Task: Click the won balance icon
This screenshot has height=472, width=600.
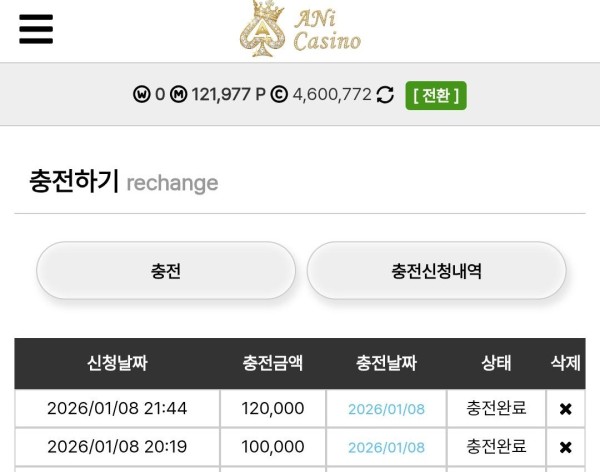Action: (141, 95)
